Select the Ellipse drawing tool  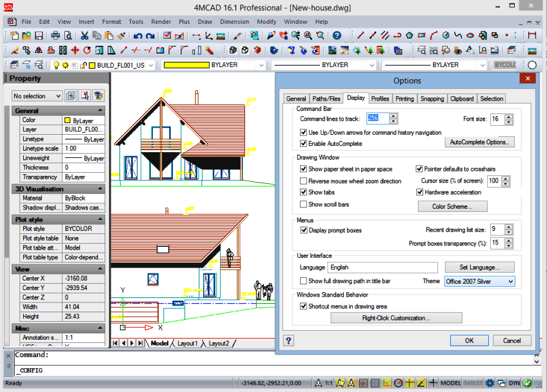click(470, 35)
